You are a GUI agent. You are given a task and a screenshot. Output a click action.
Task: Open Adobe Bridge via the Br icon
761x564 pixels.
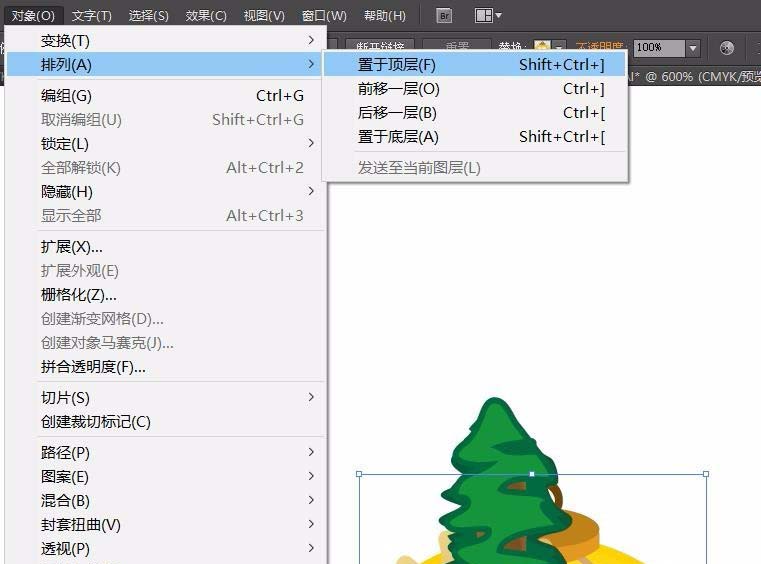click(x=444, y=16)
